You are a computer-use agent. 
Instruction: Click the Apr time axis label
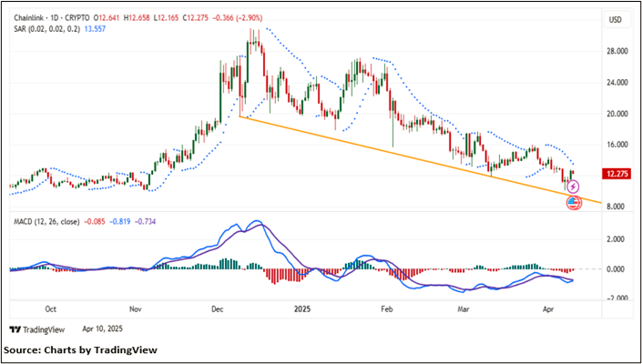[546, 309]
